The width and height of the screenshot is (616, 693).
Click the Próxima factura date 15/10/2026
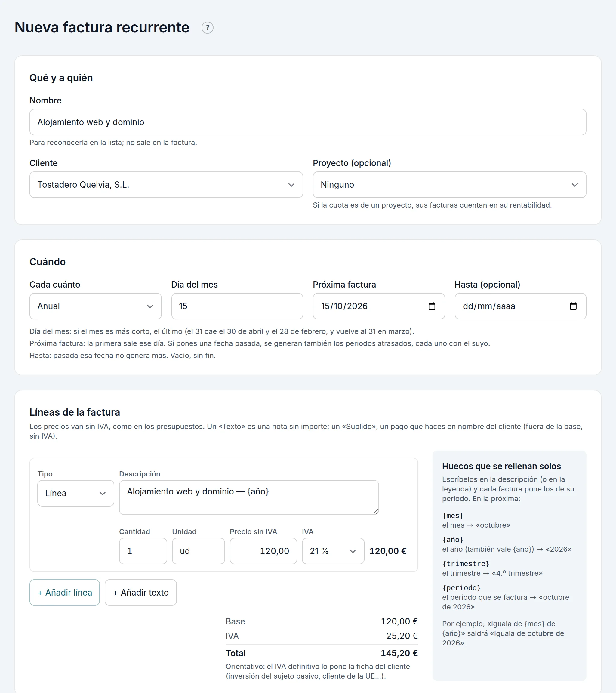(x=344, y=306)
